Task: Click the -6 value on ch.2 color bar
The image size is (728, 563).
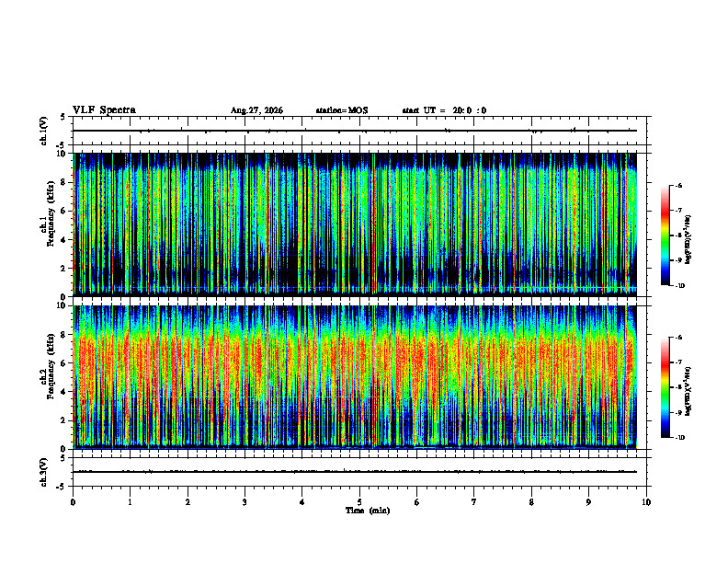Action: [677, 338]
